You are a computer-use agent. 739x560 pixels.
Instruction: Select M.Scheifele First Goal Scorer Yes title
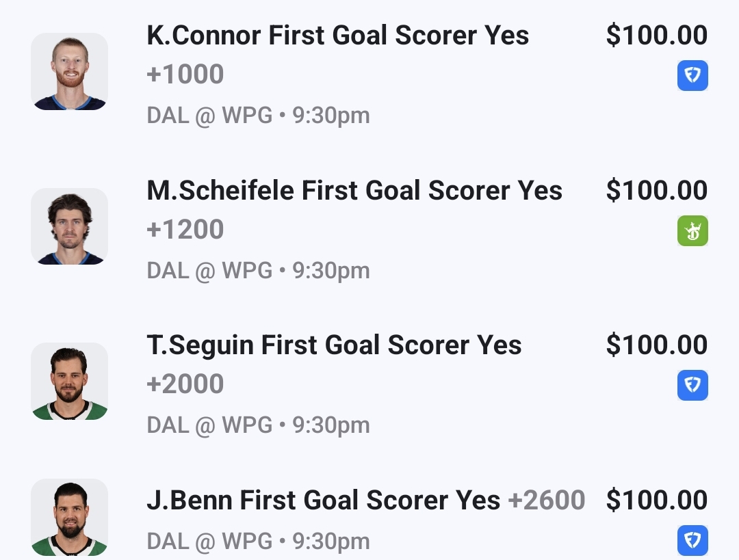click(354, 191)
